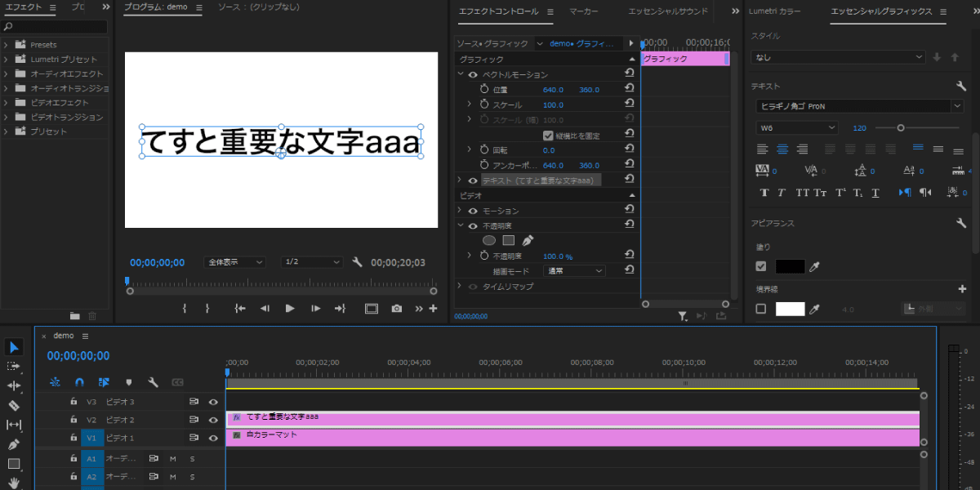The image size is (980, 490).
Task: Toggle insert sequences as nests icon
Action: point(55,381)
